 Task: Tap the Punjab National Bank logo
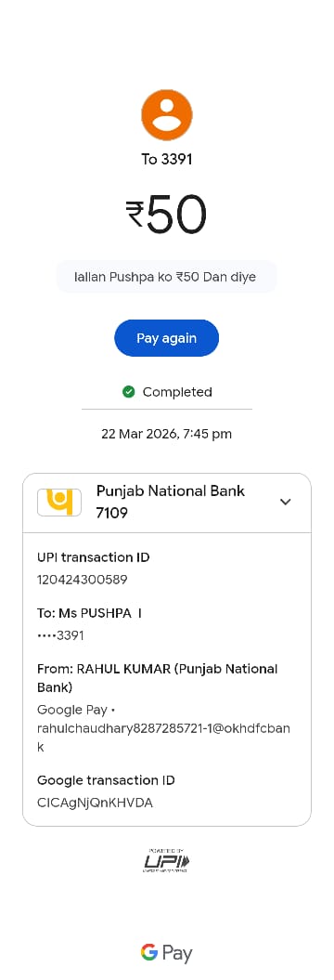59,502
